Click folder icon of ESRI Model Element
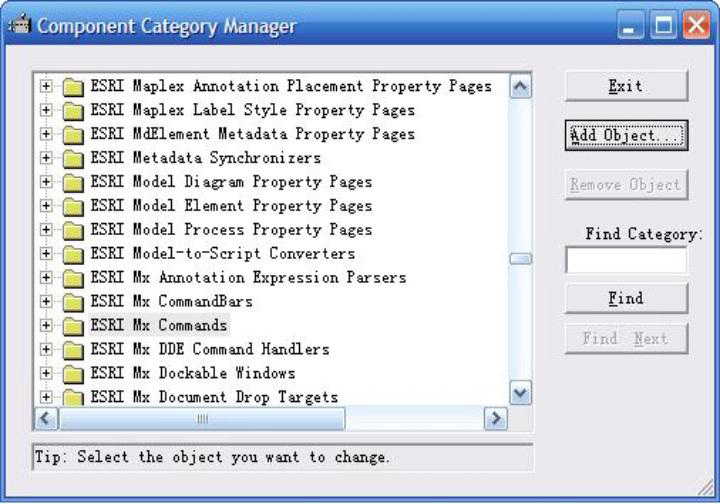The width and height of the screenshot is (720, 504). pyautogui.click(x=73, y=206)
